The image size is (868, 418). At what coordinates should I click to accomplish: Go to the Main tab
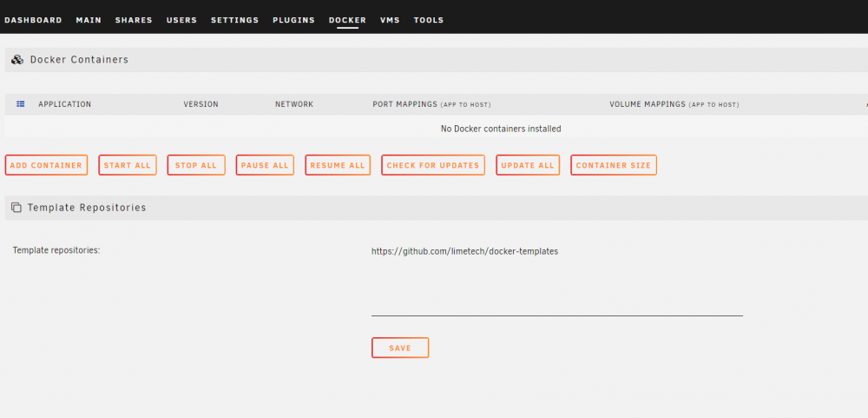click(x=89, y=20)
